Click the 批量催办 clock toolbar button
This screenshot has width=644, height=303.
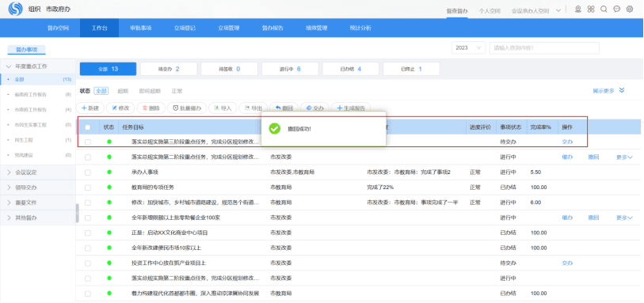tap(187, 108)
